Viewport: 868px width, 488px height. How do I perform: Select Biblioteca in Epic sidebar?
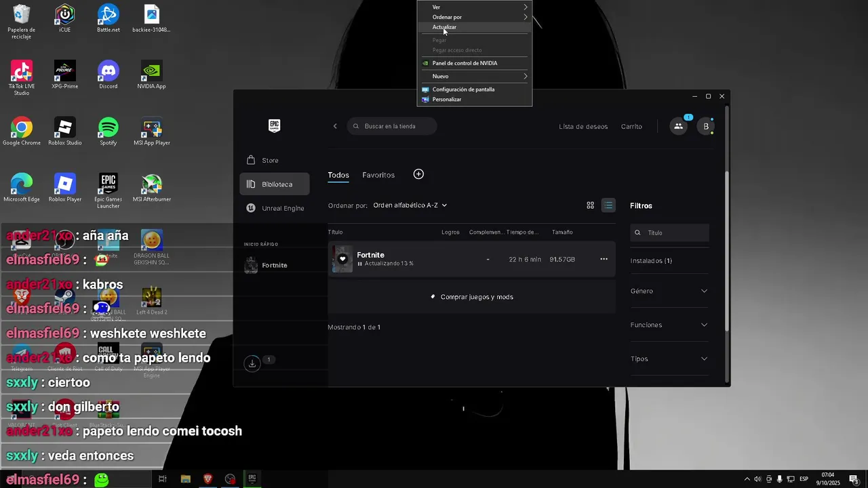[275, 184]
